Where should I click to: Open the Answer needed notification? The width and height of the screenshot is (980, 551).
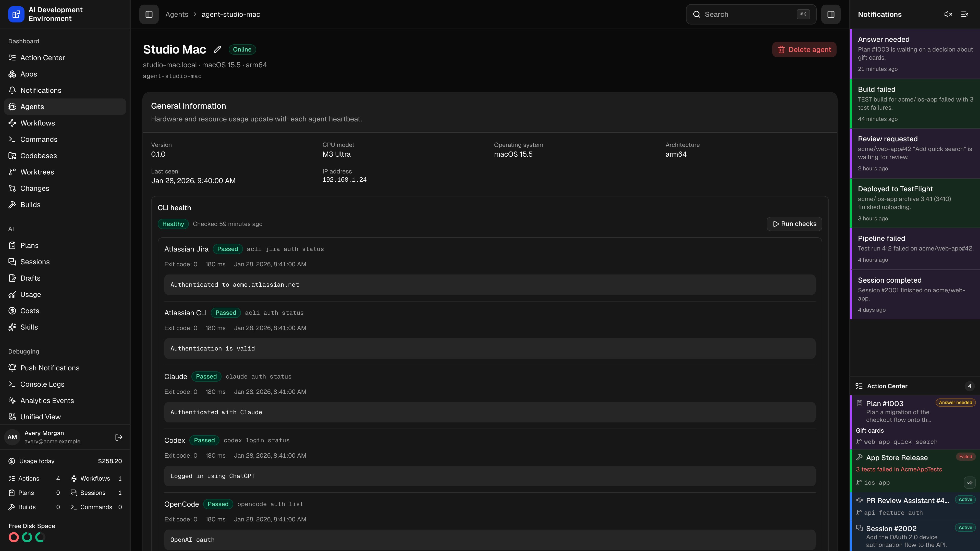[915, 54]
